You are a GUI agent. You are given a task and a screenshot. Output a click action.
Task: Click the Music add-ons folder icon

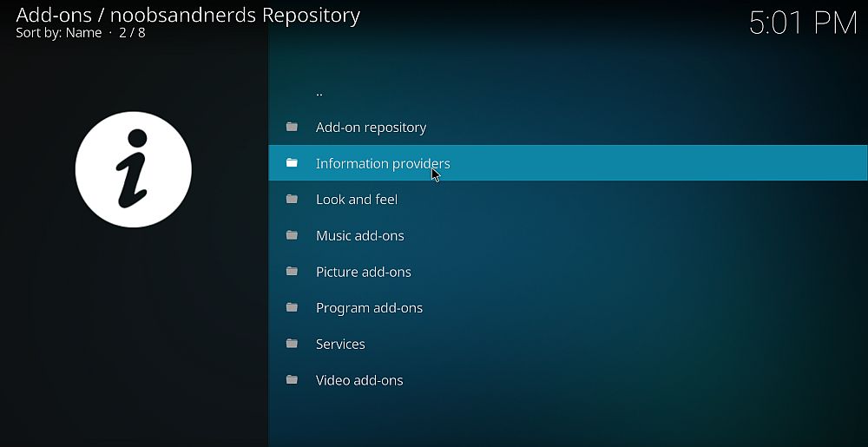point(292,236)
